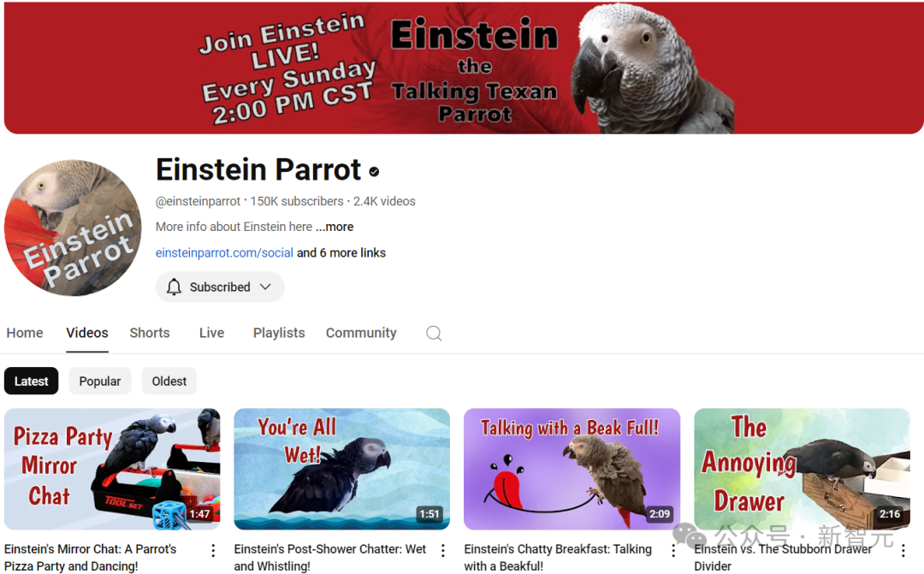Show the 6 more links
Image resolution: width=924 pixels, height=574 pixels.
click(341, 253)
